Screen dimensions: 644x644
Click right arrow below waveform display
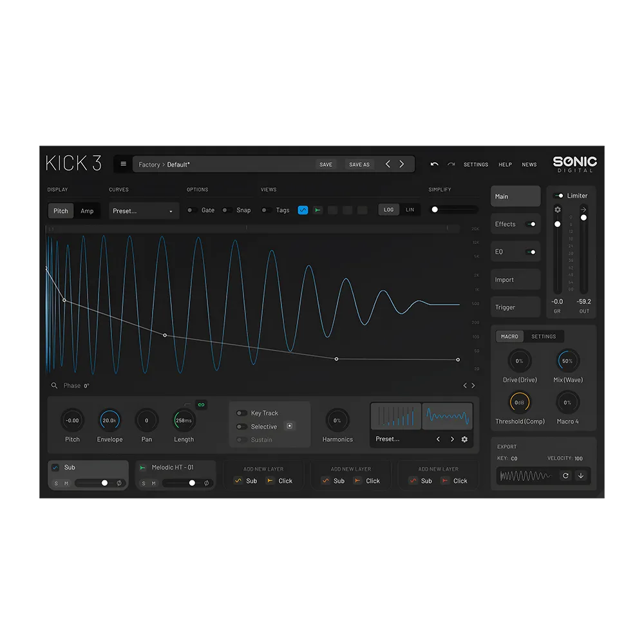click(473, 385)
